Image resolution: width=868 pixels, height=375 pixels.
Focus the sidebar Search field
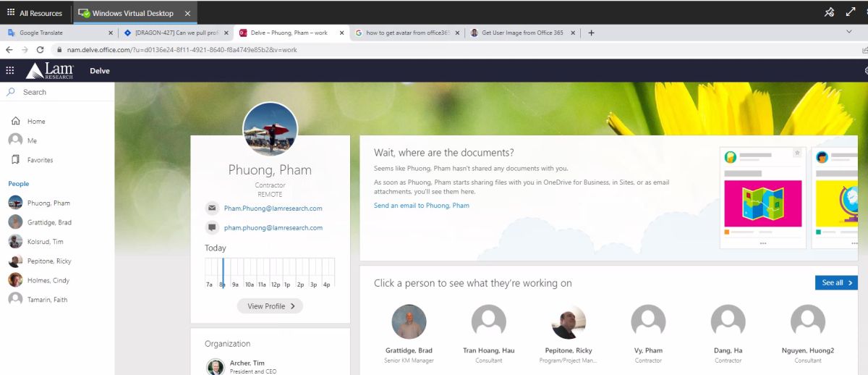tap(57, 92)
